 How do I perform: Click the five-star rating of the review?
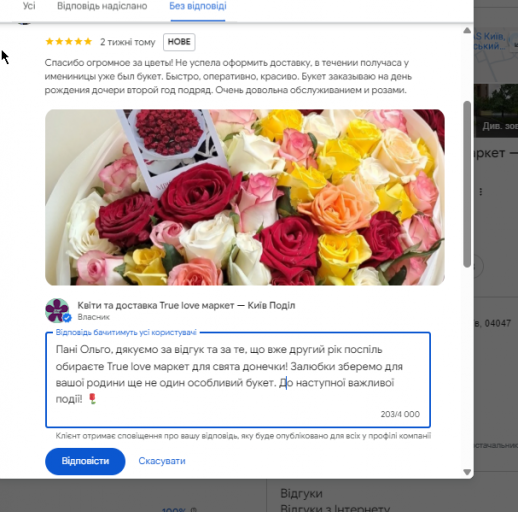click(x=69, y=42)
